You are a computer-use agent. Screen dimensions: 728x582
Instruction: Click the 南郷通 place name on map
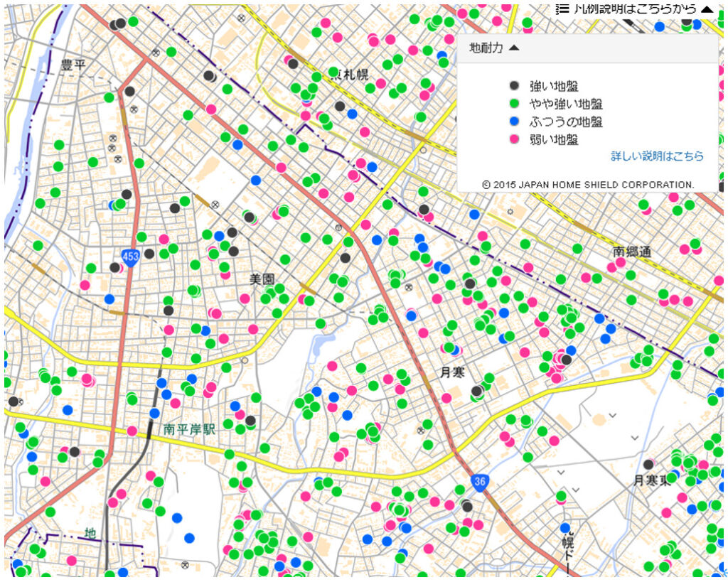633,252
